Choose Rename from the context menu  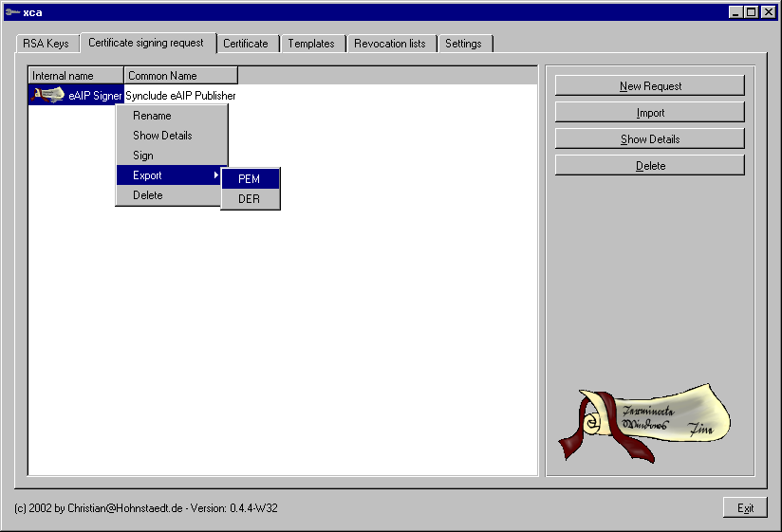pyautogui.click(x=152, y=116)
